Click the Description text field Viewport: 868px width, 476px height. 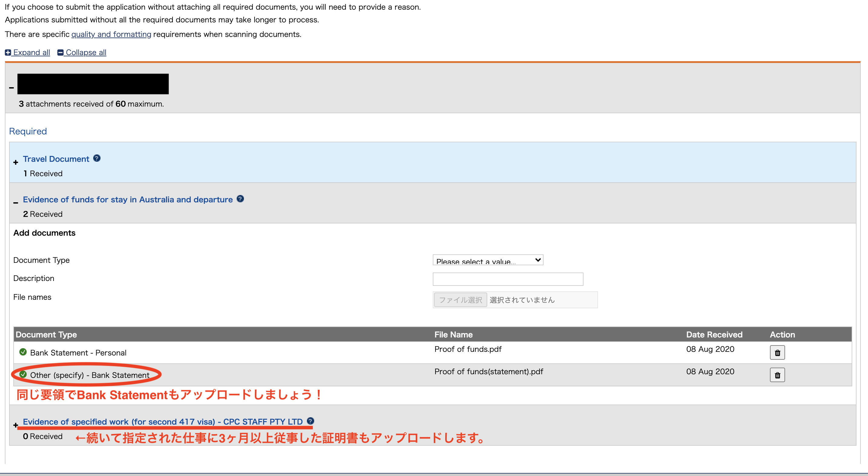click(508, 279)
